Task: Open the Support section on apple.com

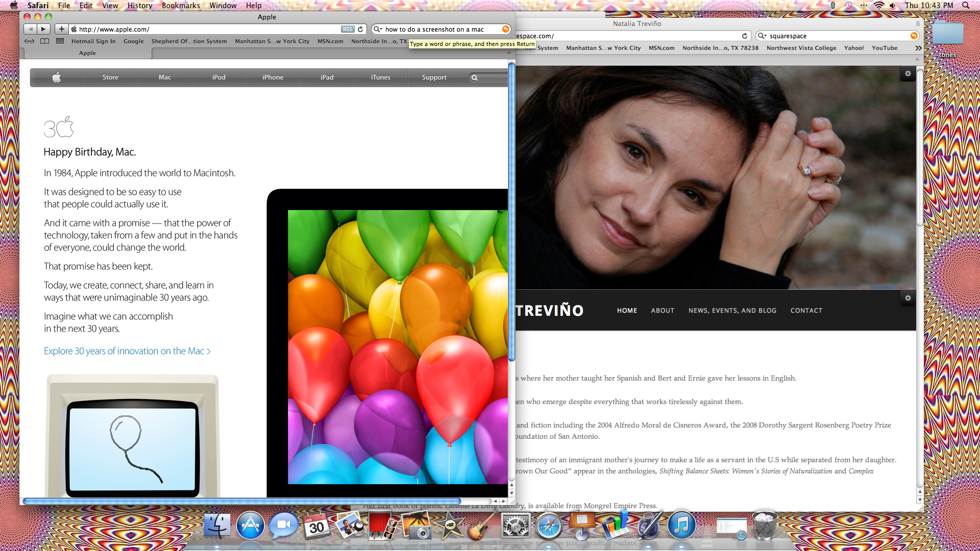Action: coord(434,78)
